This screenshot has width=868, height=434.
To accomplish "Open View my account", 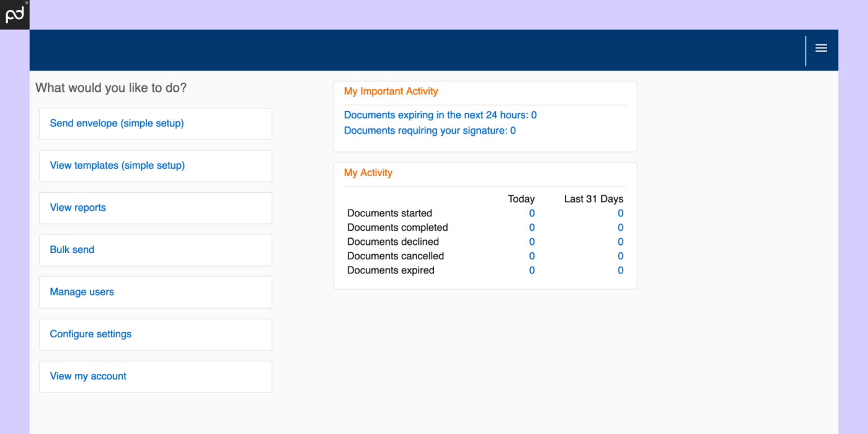I will point(87,376).
